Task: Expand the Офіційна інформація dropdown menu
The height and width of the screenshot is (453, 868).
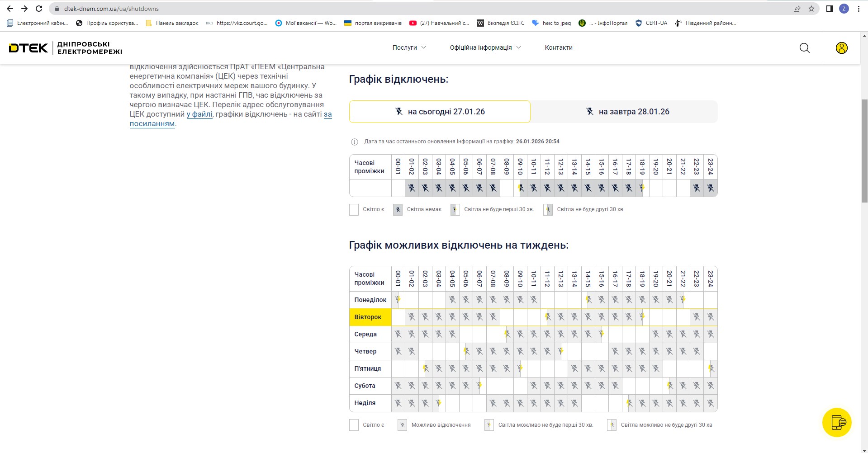Action: (x=485, y=47)
